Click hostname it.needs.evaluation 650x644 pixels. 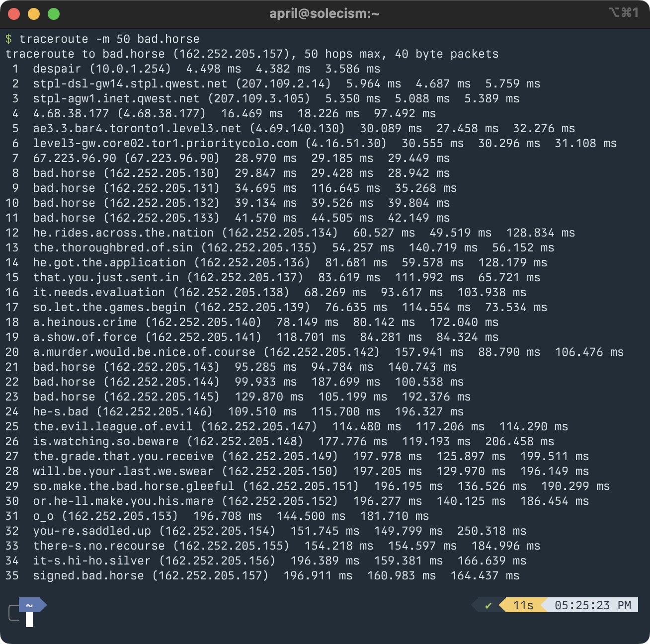pyautogui.click(x=99, y=292)
